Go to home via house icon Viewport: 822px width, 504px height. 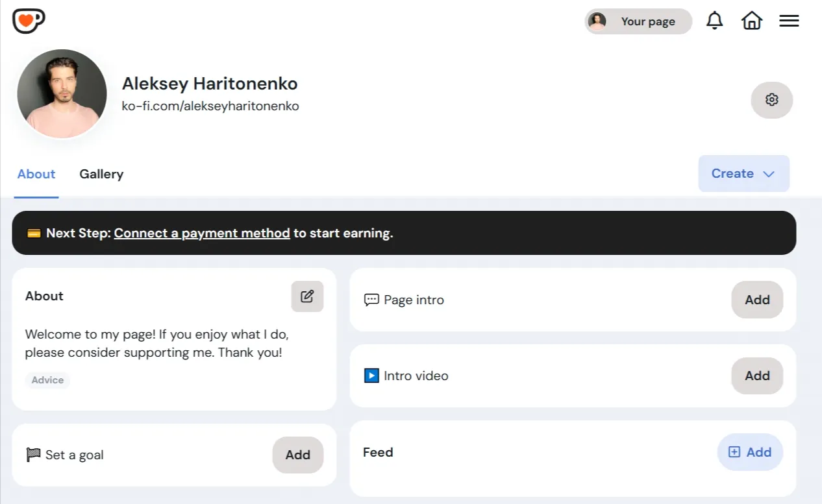751,21
